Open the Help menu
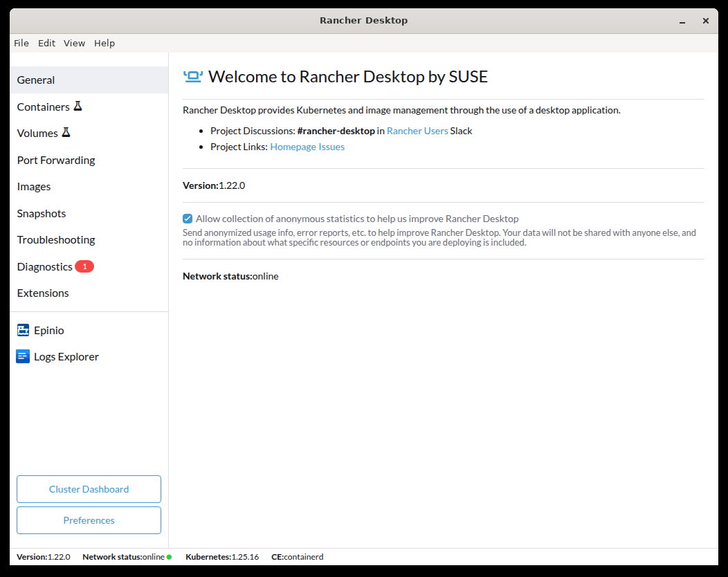The width and height of the screenshot is (728, 577). point(104,43)
